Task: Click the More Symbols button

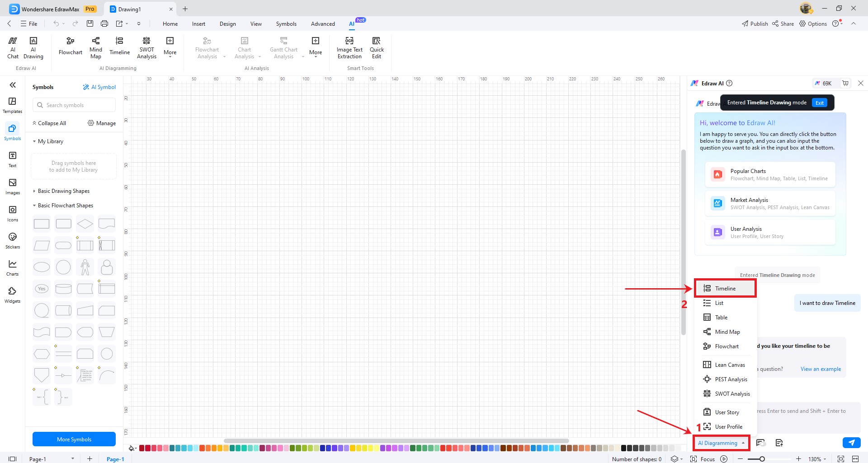Action: (74, 439)
